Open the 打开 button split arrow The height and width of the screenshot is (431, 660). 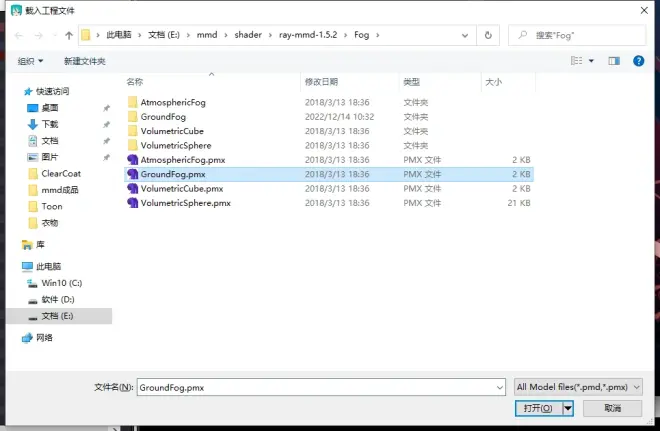click(568, 408)
